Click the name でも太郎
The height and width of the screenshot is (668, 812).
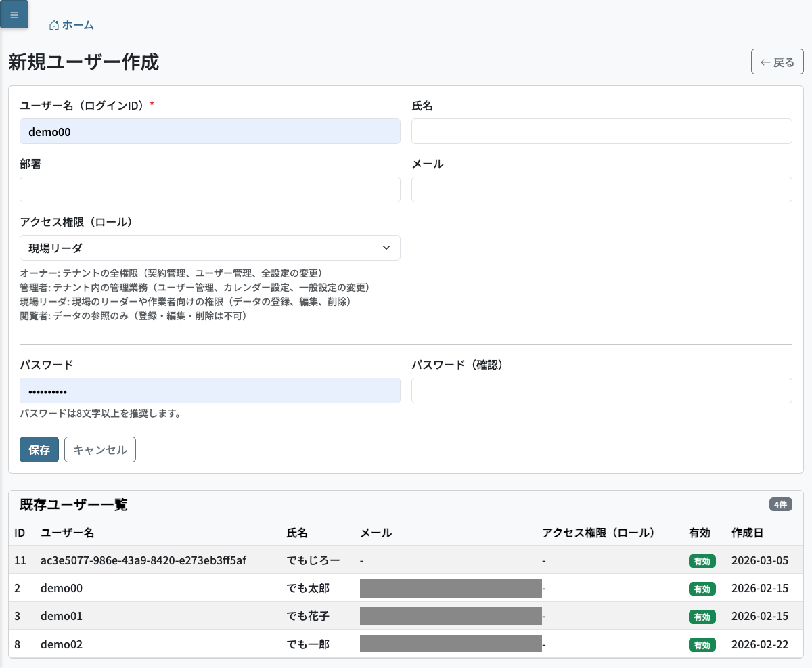[x=308, y=588]
